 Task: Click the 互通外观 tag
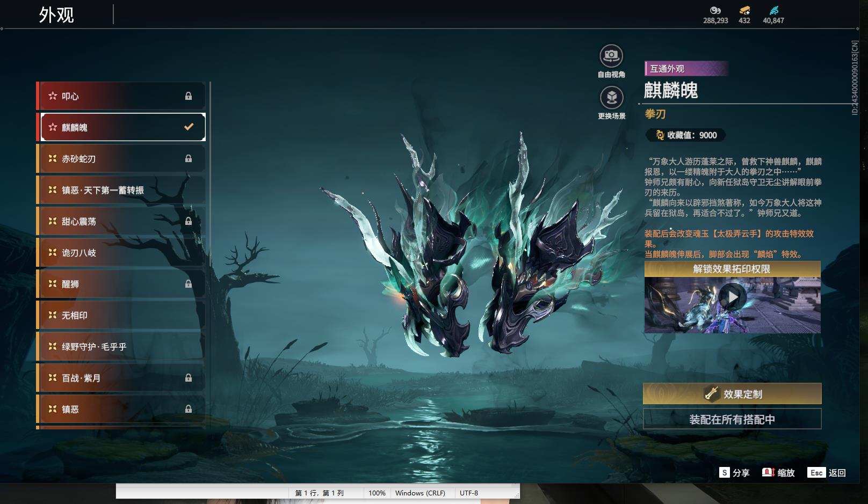click(x=686, y=69)
